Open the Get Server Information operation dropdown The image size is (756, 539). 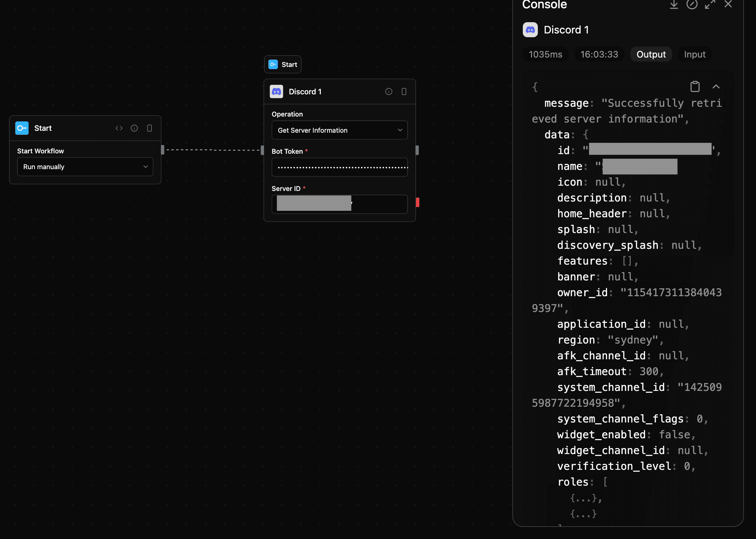tap(339, 130)
